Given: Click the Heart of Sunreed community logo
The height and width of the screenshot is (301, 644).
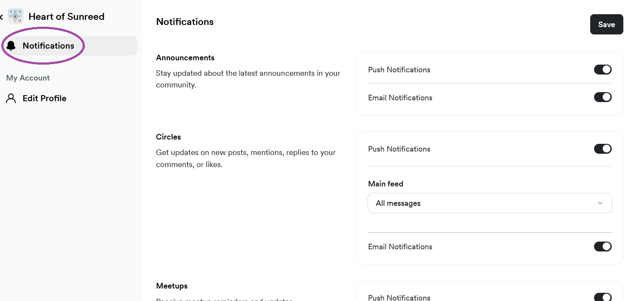Looking at the screenshot, I should pyautogui.click(x=15, y=16).
